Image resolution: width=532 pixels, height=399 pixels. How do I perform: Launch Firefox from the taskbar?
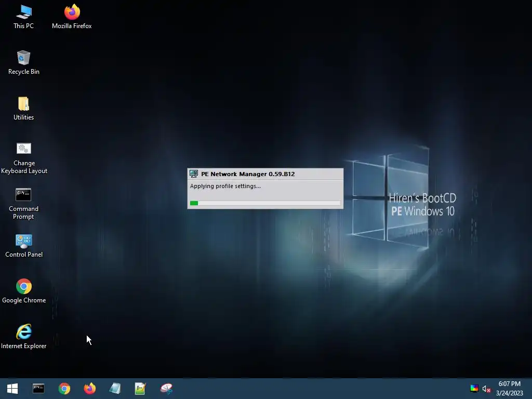point(90,389)
